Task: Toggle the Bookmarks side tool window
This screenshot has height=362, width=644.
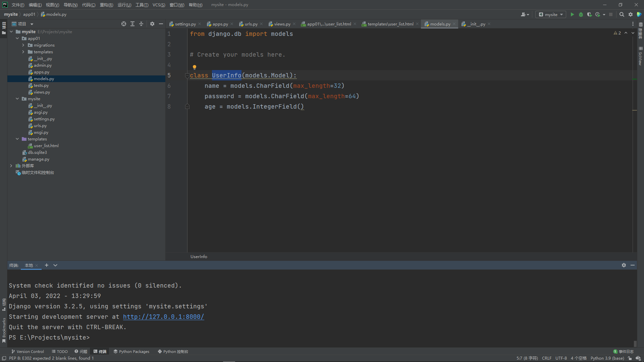Action: pyautogui.click(x=4, y=330)
